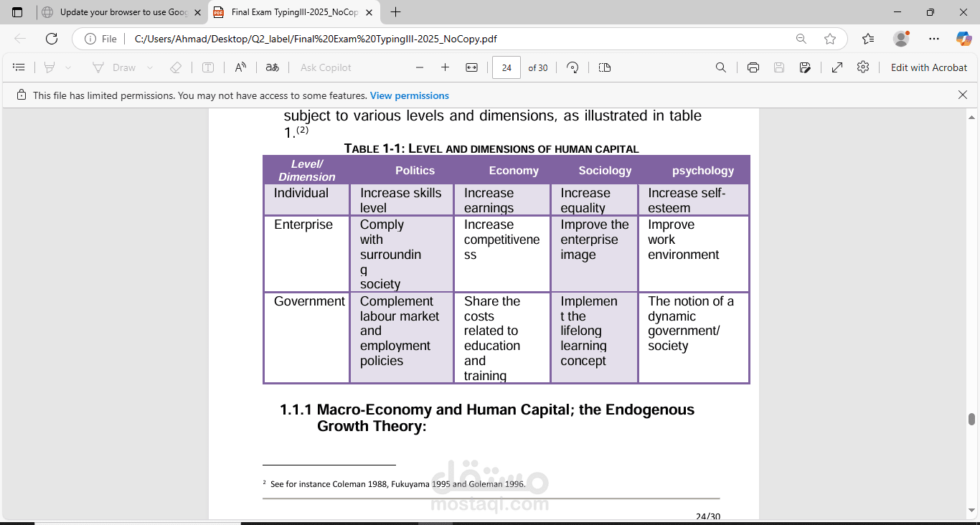Open the Translate tool
The width and height of the screenshot is (980, 525).
click(272, 67)
